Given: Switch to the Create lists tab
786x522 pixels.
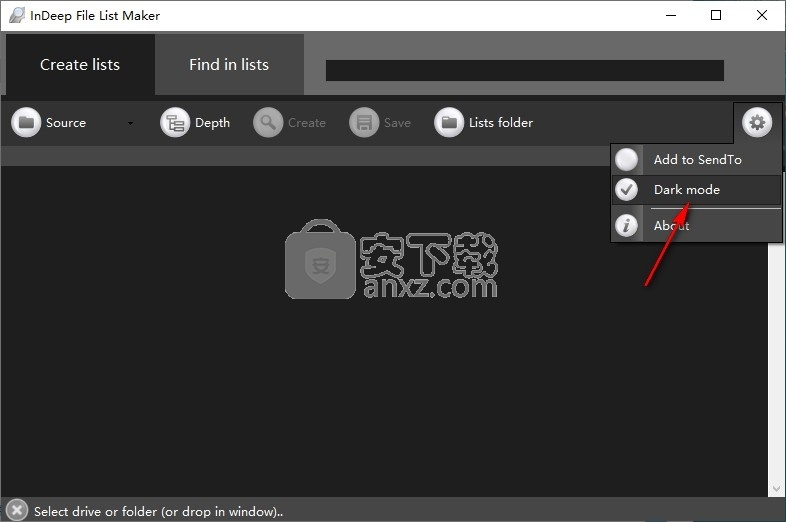Looking at the screenshot, I should (80, 64).
